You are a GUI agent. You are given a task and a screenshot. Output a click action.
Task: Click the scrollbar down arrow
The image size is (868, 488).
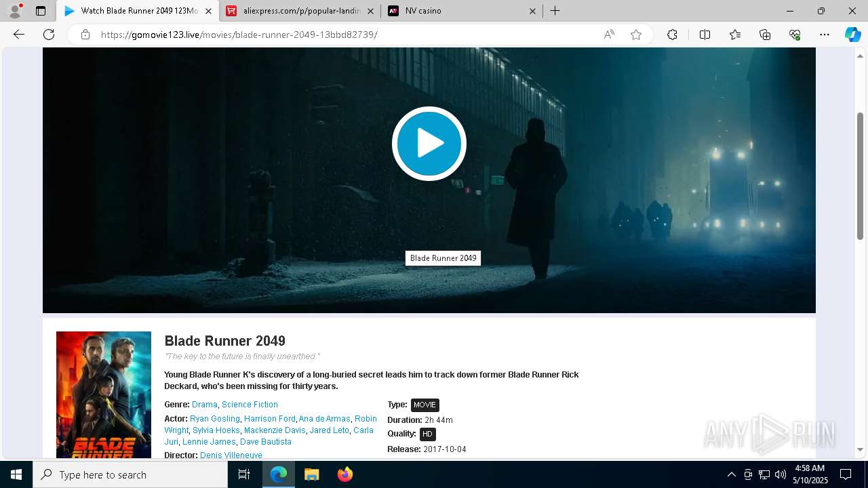(860, 449)
